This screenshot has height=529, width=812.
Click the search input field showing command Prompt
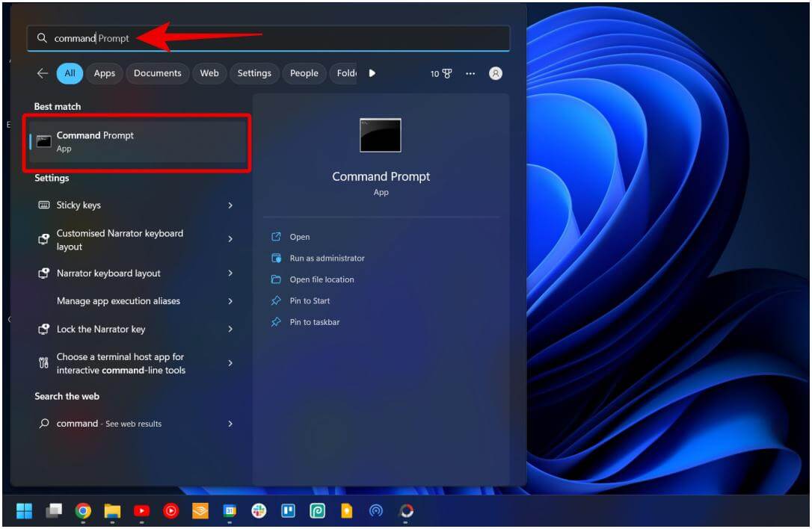(x=268, y=38)
